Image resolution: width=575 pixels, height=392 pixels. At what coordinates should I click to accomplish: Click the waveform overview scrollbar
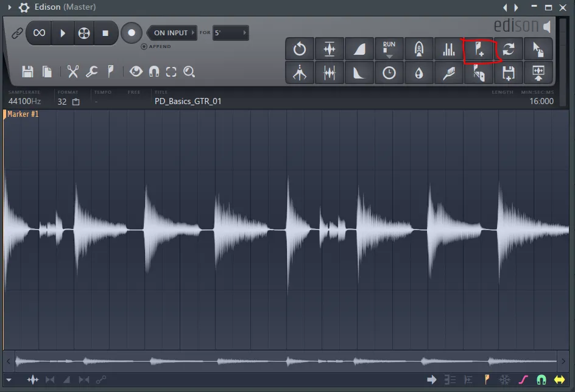[286, 361]
